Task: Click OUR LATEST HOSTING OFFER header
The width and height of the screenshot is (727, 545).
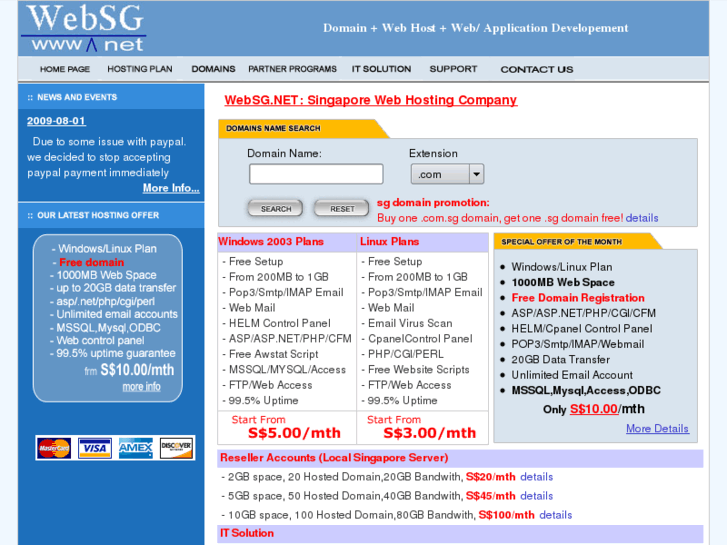Action: point(98,215)
